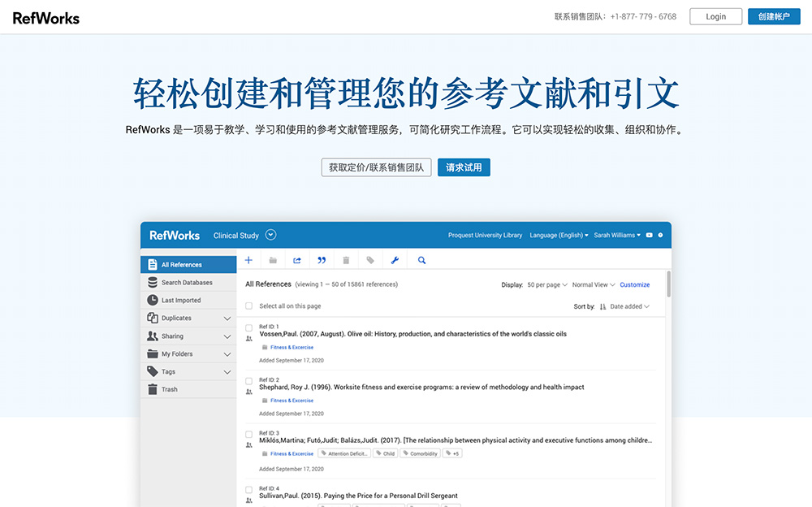Click the Tags label icon in sidebar

coord(153,371)
